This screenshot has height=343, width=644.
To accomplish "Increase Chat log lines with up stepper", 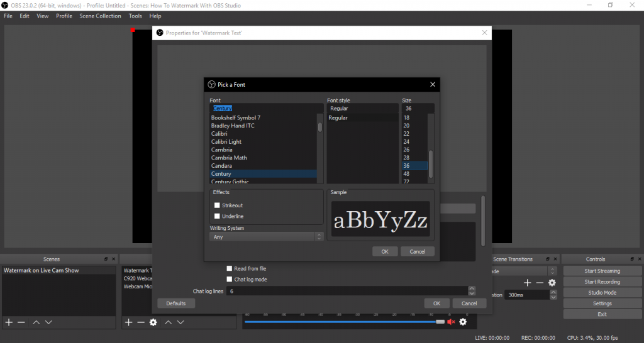I will click(x=472, y=289).
